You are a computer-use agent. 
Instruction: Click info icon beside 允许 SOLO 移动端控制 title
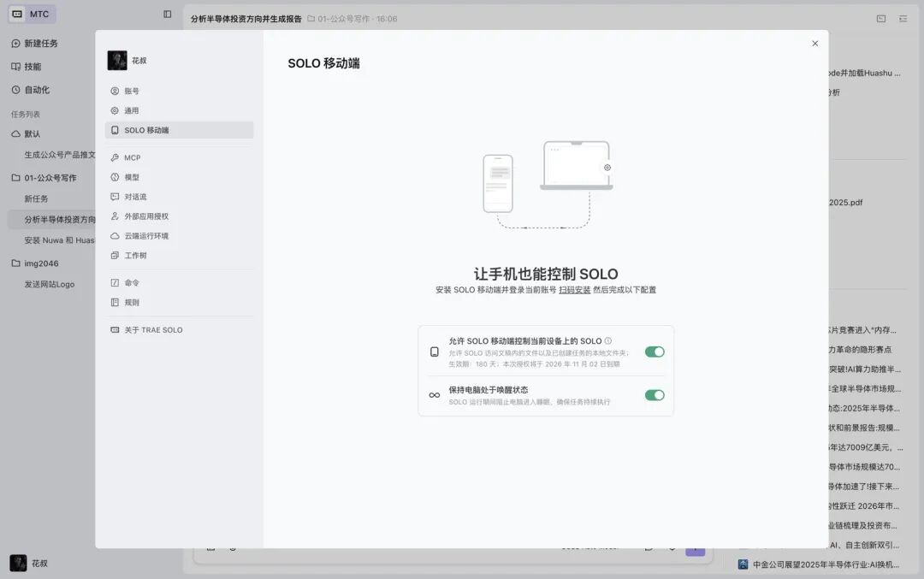(608, 340)
